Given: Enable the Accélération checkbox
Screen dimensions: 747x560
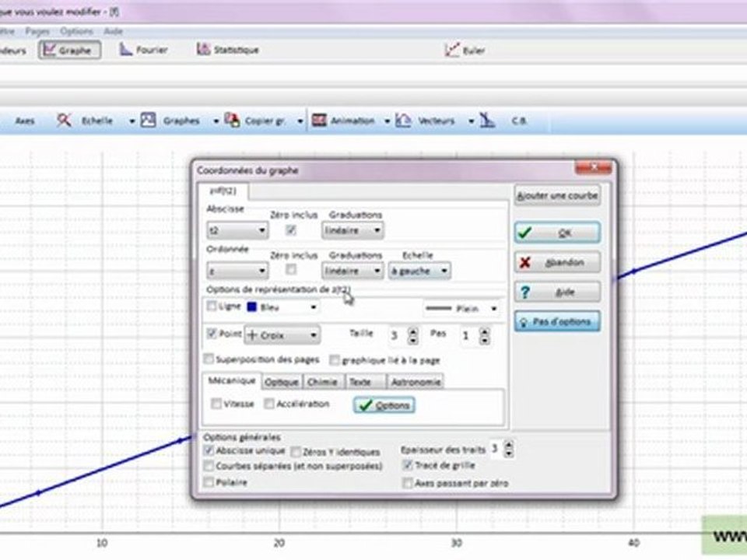Looking at the screenshot, I should (x=269, y=404).
